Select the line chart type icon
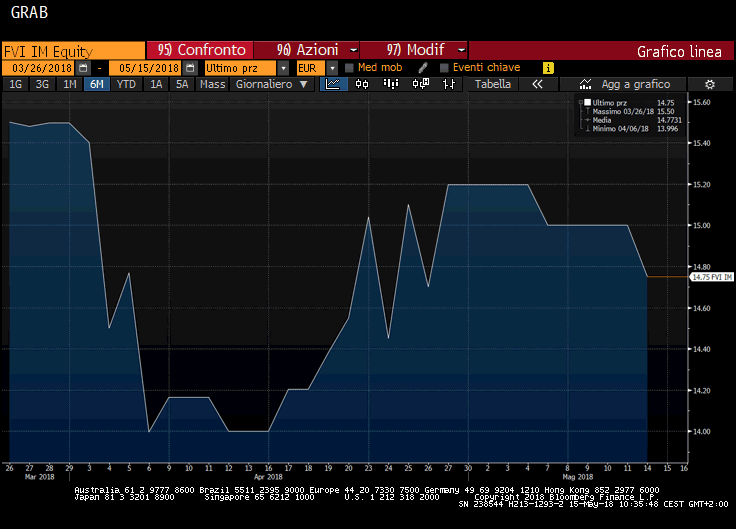 click(334, 85)
